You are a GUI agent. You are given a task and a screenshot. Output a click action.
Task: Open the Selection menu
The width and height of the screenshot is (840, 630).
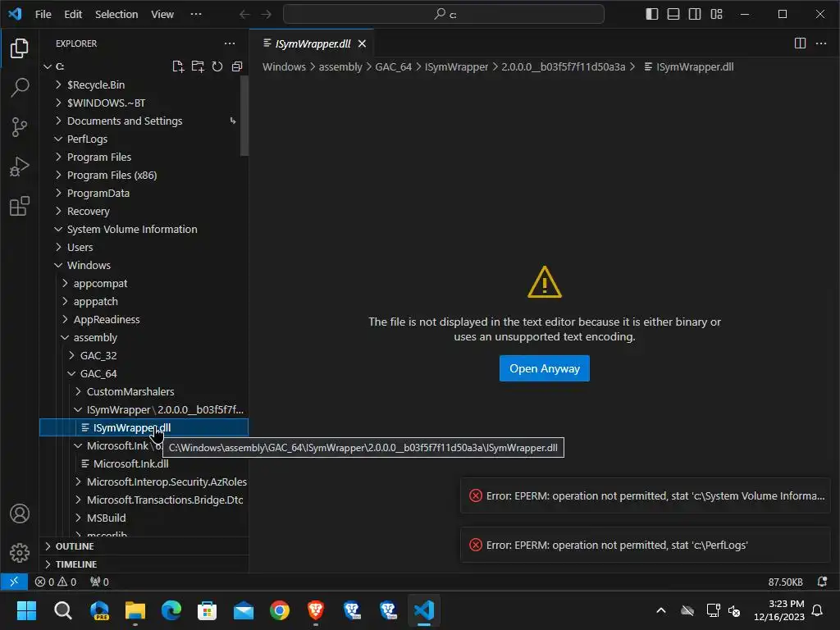(116, 14)
